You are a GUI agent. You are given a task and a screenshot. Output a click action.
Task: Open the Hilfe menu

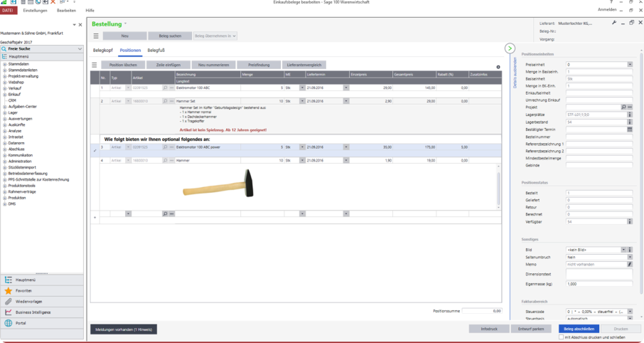pyautogui.click(x=90, y=10)
